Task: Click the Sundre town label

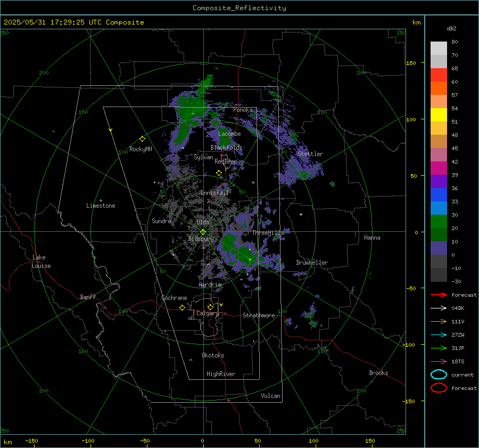Action: point(161,221)
